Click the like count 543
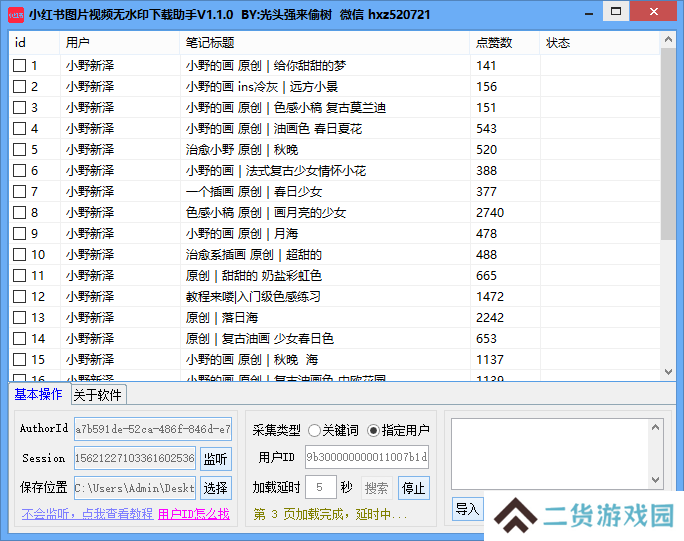Image resolution: width=684 pixels, height=541 pixels. [x=486, y=128]
